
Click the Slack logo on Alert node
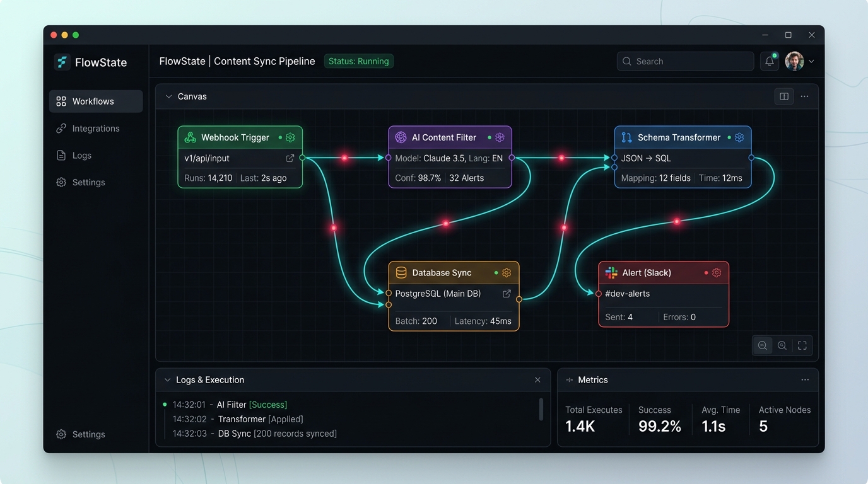[611, 273]
